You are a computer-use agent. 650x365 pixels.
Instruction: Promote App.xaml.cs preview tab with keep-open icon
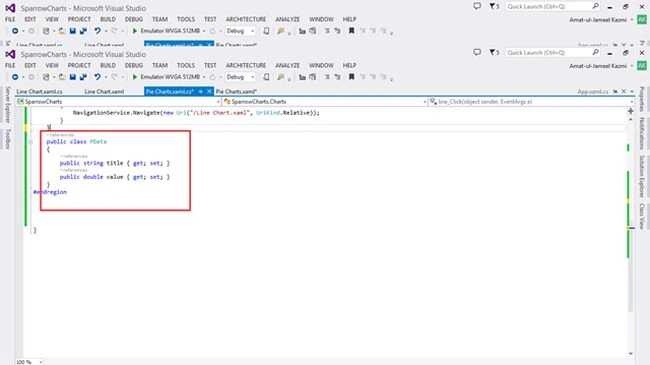[x=616, y=91]
